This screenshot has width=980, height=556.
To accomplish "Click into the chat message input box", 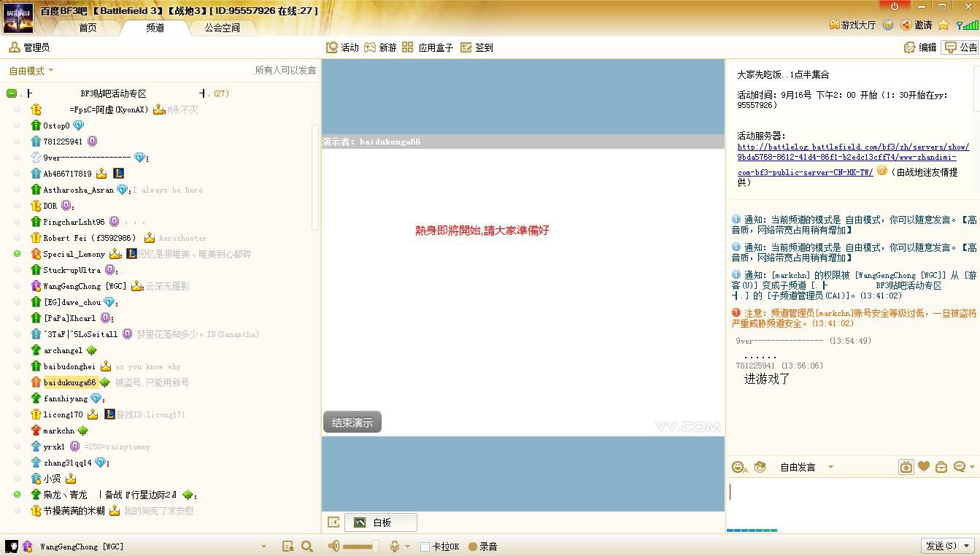I will pyautogui.click(x=852, y=502).
